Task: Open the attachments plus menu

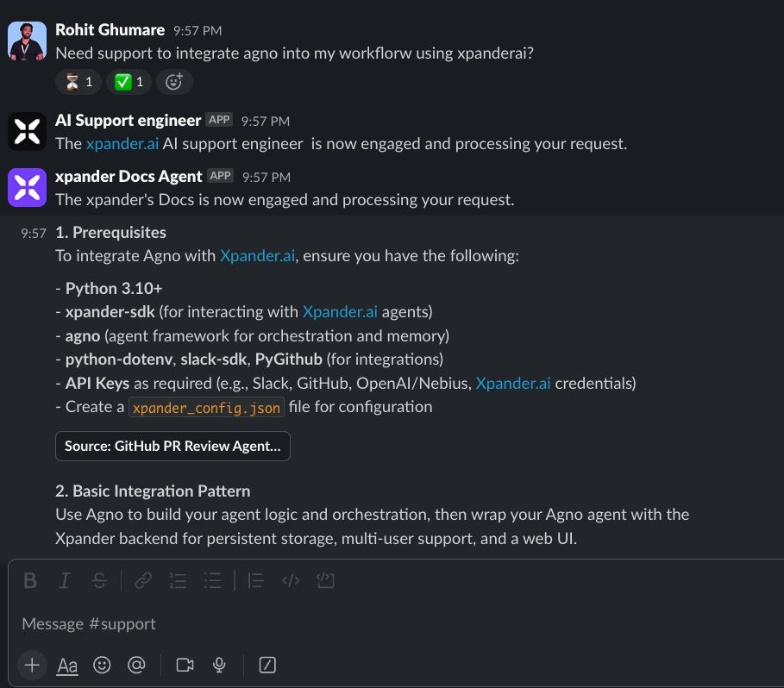Action: [32, 665]
